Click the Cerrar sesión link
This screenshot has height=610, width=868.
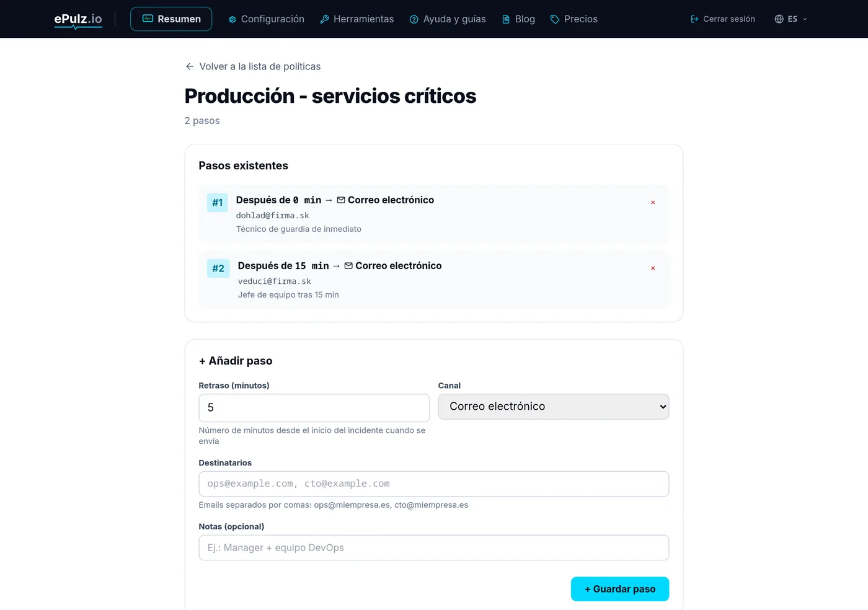722,19
